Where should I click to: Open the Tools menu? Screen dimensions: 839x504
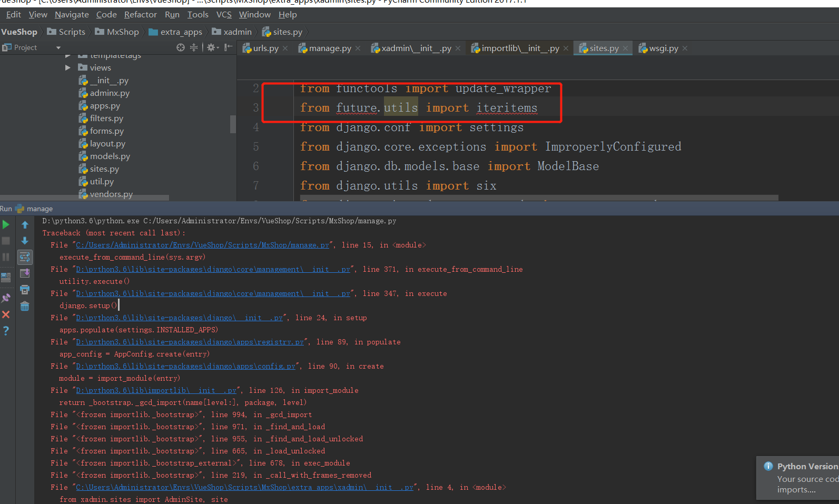point(198,15)
